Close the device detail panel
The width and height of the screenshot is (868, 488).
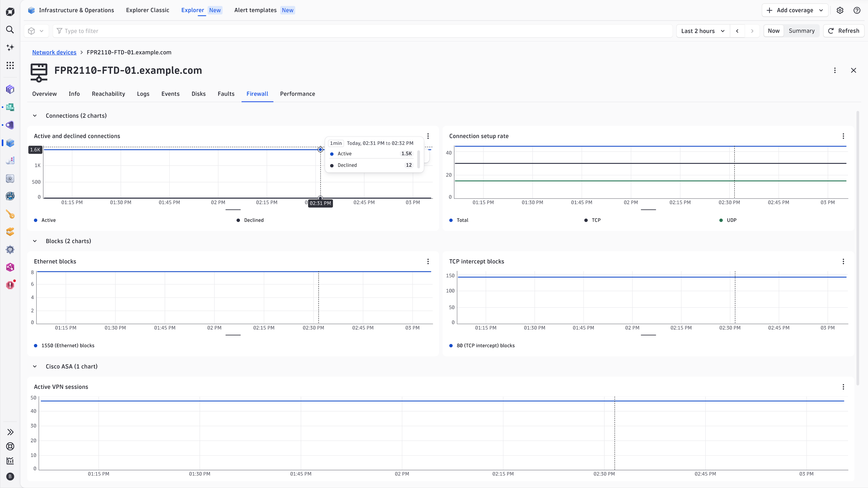pos(854,70)
